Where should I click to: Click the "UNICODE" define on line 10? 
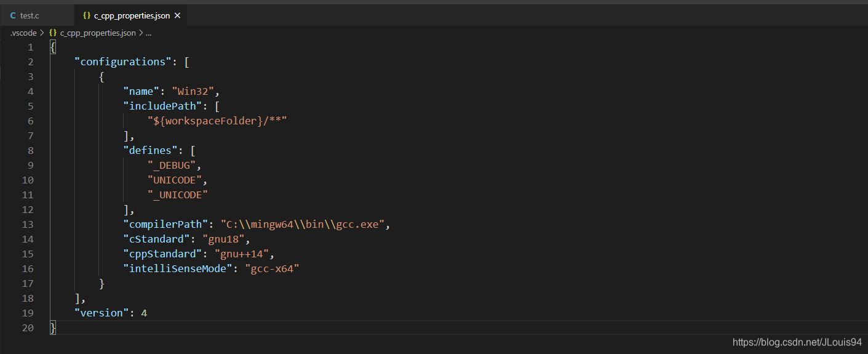(x=175, y=180)
